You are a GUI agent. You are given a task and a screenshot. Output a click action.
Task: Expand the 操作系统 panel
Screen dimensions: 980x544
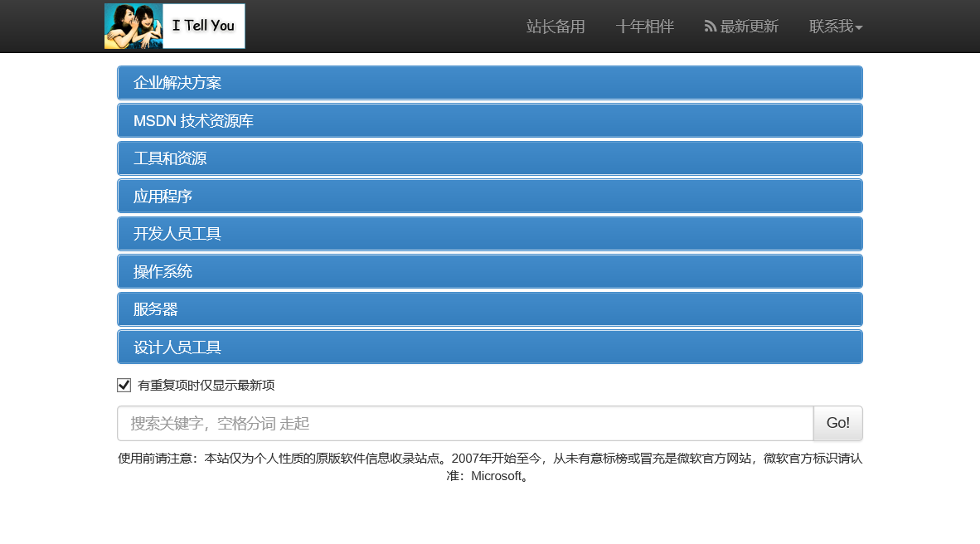[x=490, y=271]
